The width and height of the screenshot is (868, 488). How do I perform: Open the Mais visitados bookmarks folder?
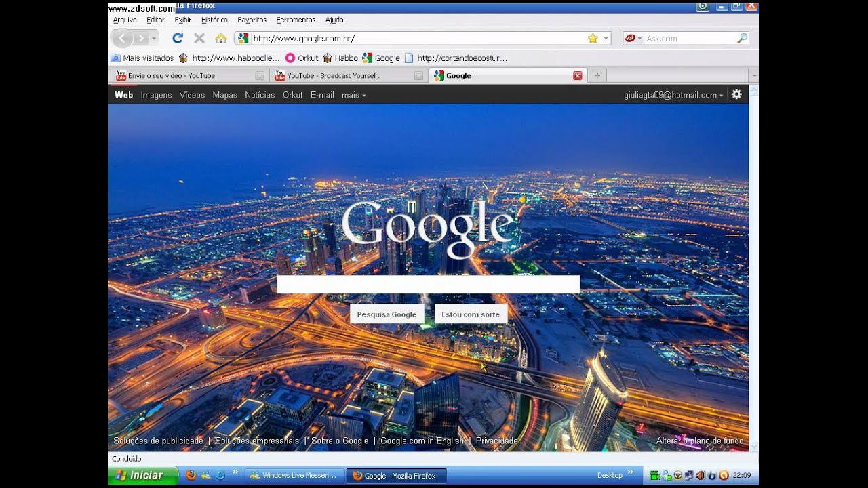[x=142, y=58]
